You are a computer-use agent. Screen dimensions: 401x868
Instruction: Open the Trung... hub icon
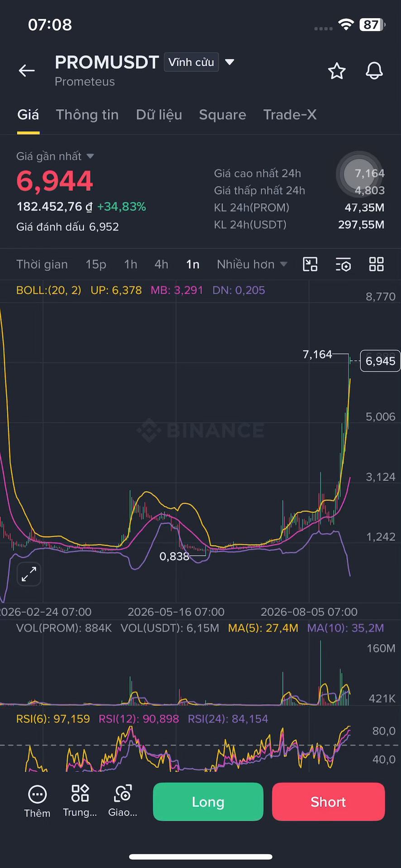[x=80, y=801]
